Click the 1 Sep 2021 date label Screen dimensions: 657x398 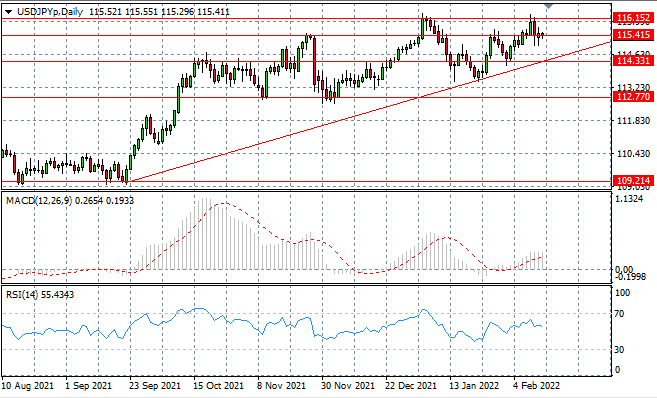[x=88, y=385]
